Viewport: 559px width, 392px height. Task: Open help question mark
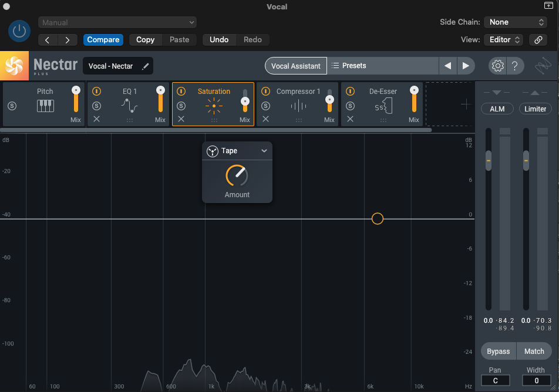pos(515,66)
